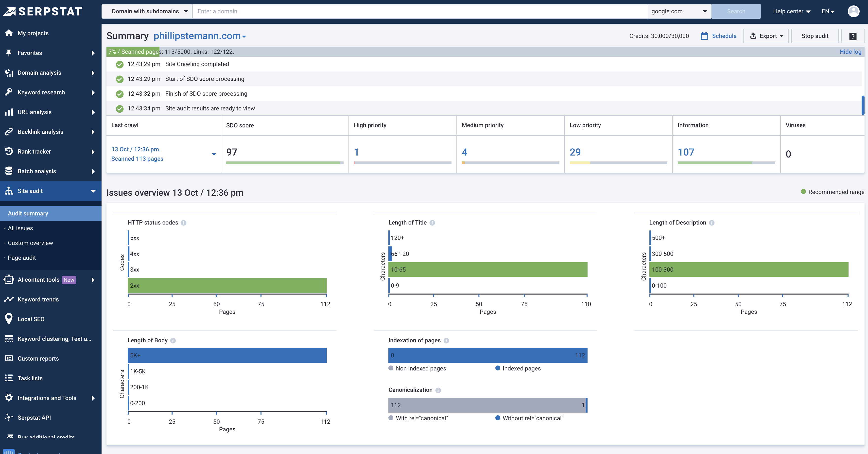868x454 pixels.
Task: Click the green 2xx status codes bar
Action: pos(227,285)
